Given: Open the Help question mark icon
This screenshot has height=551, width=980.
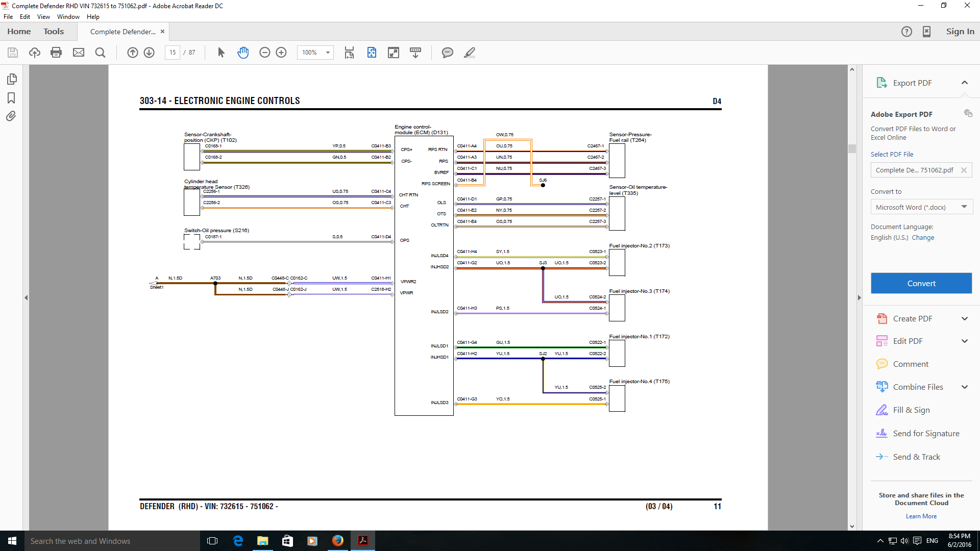Looking at the screenshot, I should (x=906, y=32).
